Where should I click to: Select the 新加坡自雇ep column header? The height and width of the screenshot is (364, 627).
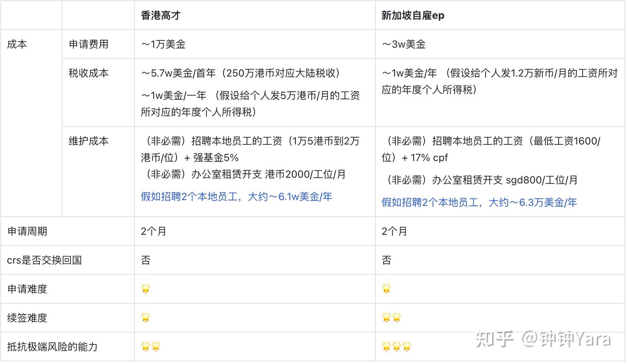(413, 15)
